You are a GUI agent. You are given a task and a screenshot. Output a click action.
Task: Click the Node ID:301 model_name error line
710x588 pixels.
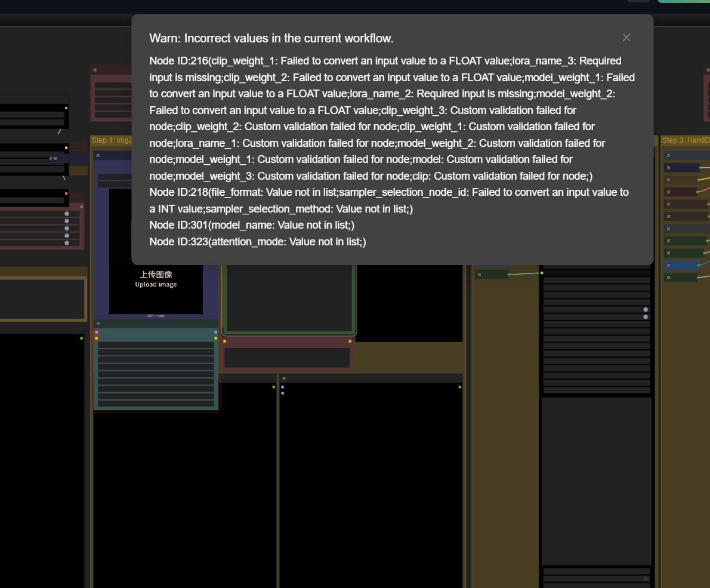pyautogui.click(x=252, y=225)
